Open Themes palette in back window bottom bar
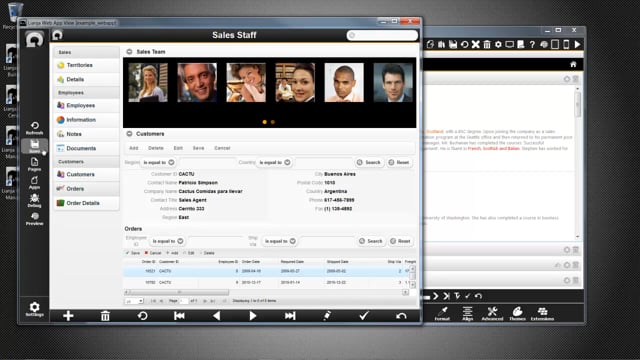 (x=518, y=313)
